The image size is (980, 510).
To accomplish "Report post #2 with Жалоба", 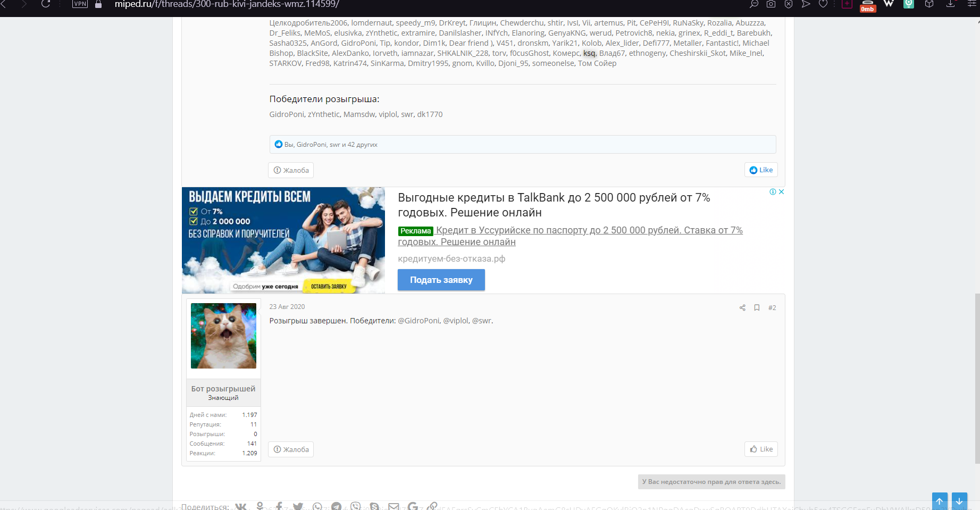I will pyautogui.click(x=291, y=449).
